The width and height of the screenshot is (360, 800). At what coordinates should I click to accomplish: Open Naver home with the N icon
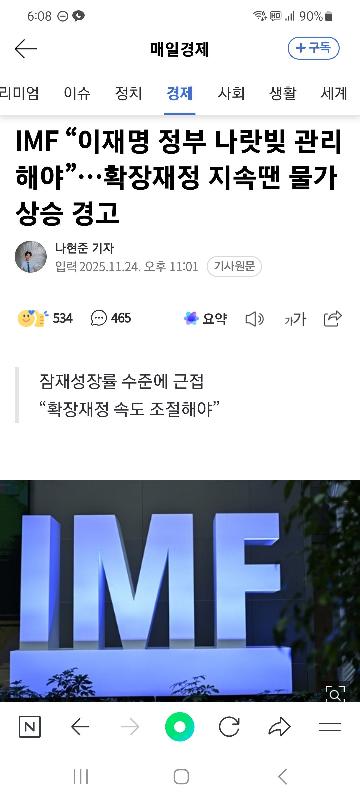pyautogui.click(x=30, y=727)
